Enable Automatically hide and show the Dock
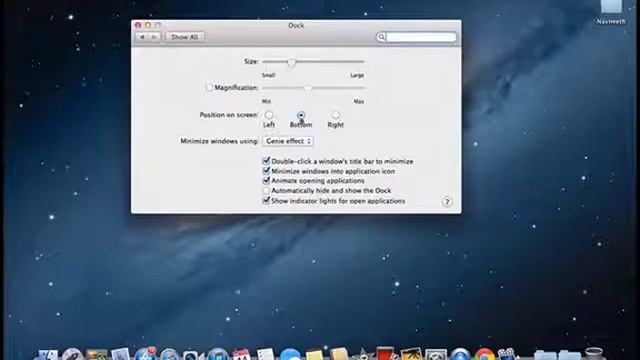Screen dimensions: 640x360 point(266,191)
